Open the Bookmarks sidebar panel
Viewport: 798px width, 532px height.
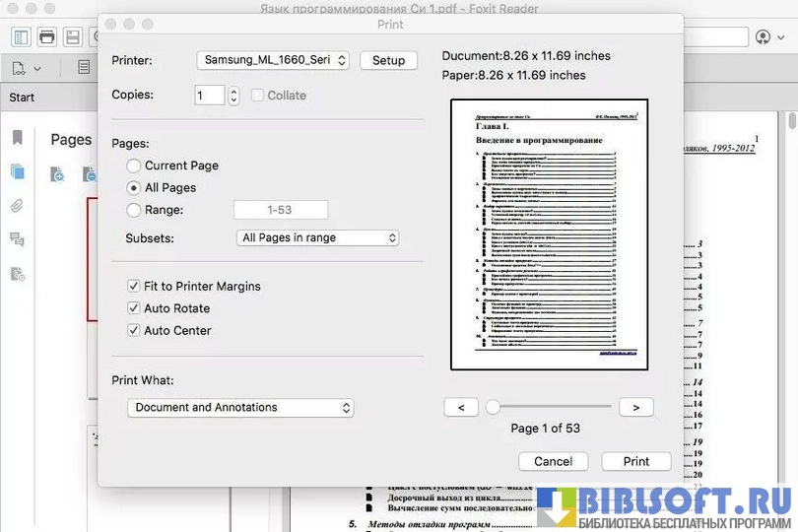17,138
